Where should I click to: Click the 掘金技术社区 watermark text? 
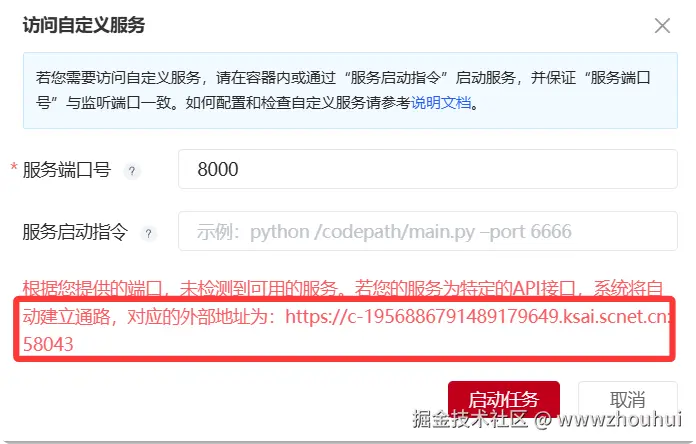(x=470, y=419)
